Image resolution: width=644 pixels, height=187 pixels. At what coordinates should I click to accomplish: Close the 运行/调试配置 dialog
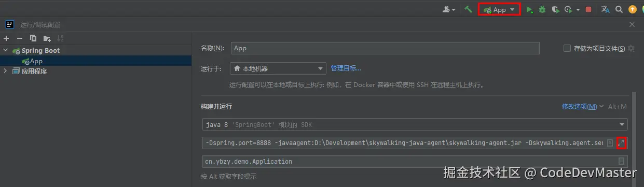(632, 24)
